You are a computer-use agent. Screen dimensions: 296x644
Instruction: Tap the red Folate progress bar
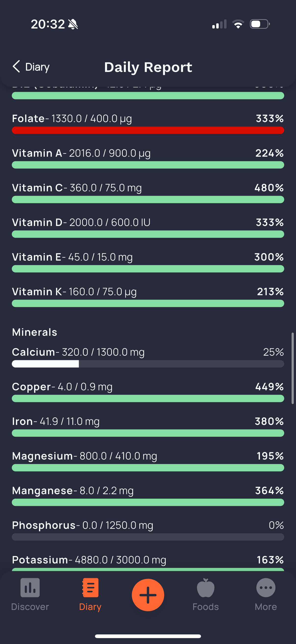point(148,130)
